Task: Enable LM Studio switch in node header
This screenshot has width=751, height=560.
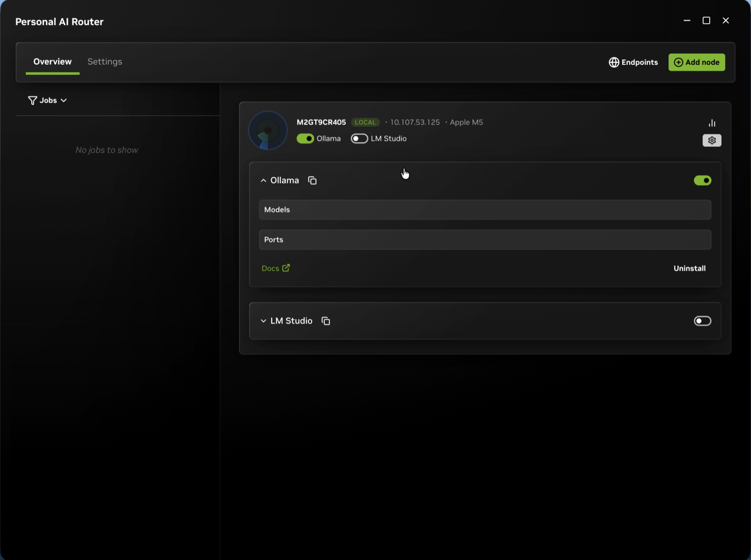Action: tap(359, 139)
